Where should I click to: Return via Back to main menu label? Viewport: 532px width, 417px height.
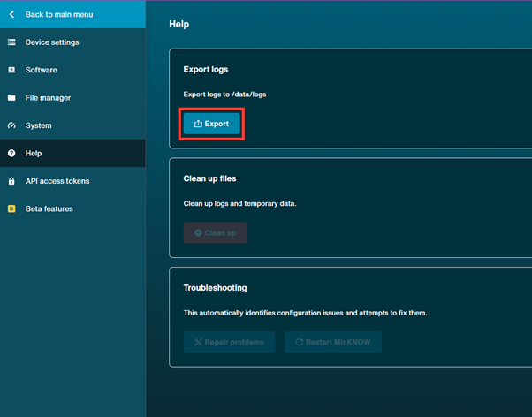pos(58,15)
